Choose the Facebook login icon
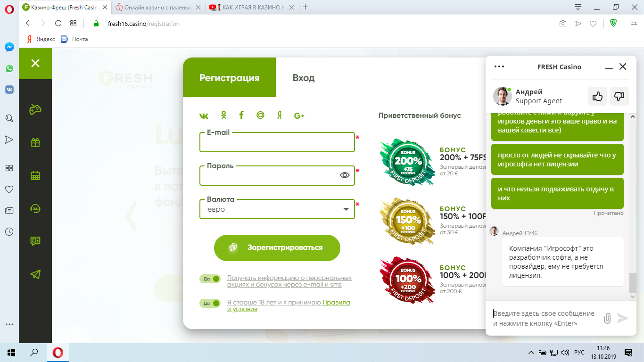Viewport: 644px width, 362px height. (x=241, y=115)
